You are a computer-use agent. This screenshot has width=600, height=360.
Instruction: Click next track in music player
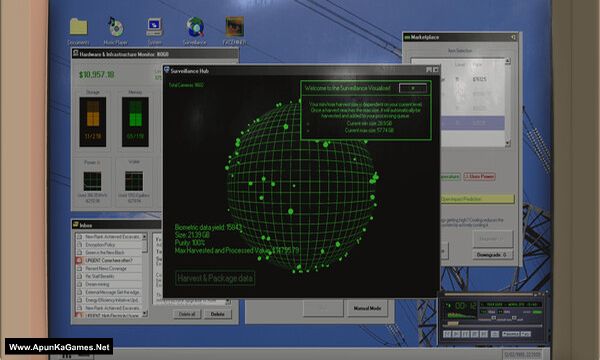coord(484,334)
